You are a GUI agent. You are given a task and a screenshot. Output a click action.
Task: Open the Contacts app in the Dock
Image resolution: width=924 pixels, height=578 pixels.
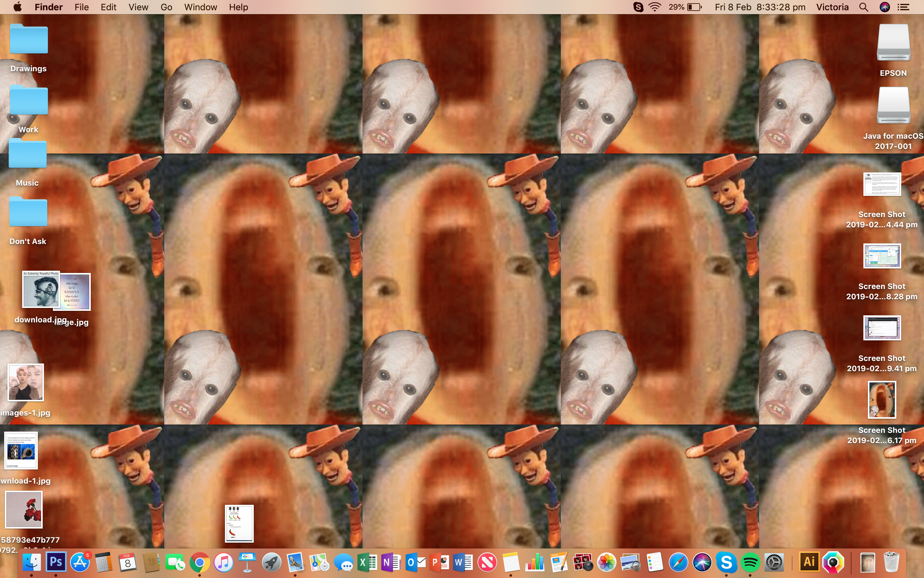pos(151,562)
